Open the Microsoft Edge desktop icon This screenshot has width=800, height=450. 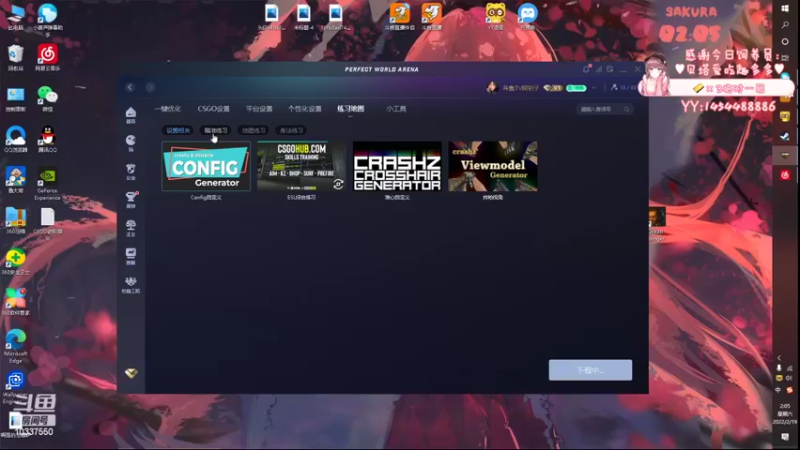coord(16,346)
